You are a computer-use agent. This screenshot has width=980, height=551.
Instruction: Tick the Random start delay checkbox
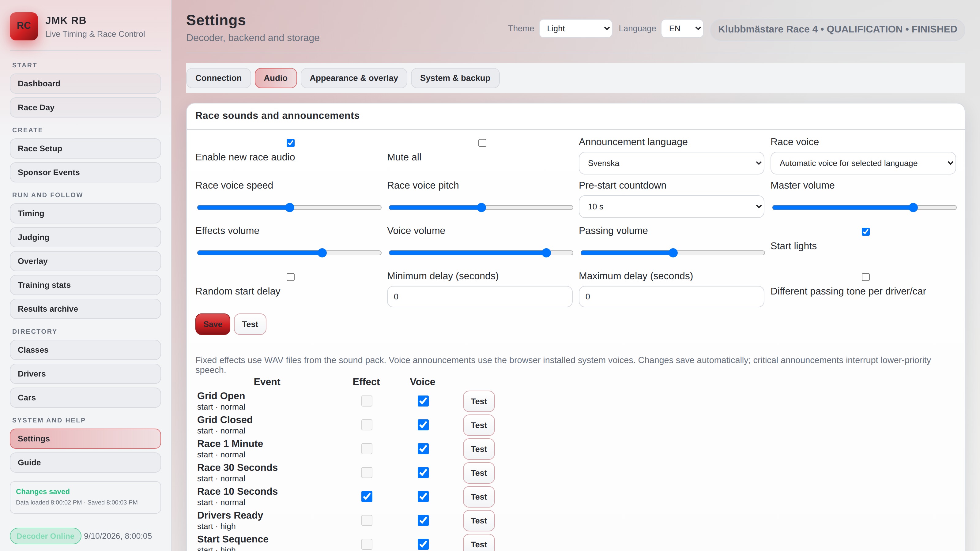click(x=290, y=277)
